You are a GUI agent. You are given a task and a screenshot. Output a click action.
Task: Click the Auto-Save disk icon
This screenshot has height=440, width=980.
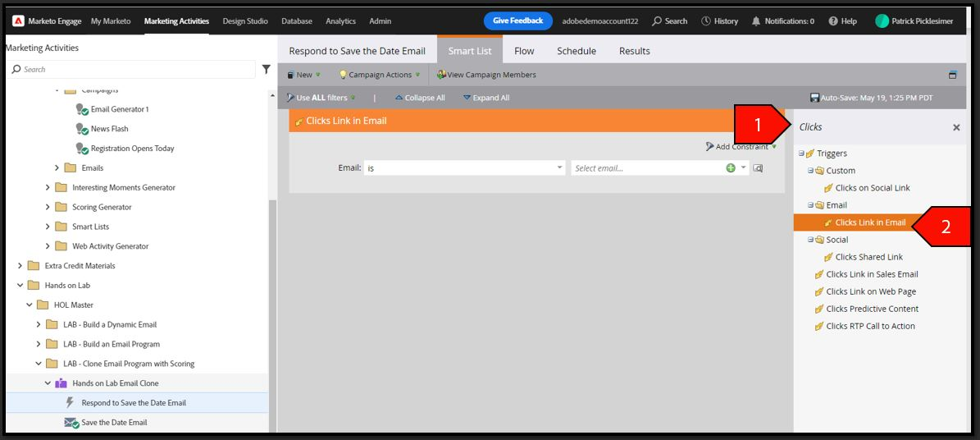click(x=814, y=98)
